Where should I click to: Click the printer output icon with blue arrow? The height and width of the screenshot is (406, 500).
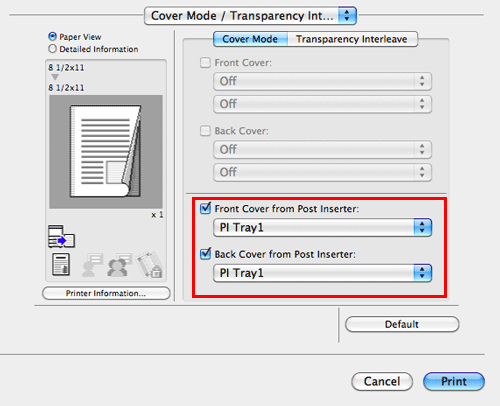pos(61,236)
